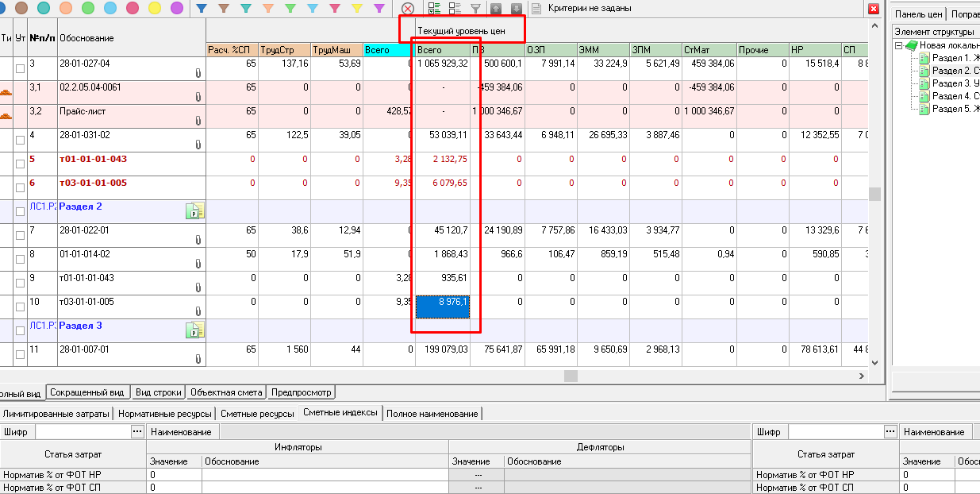Click the paperclip icon in row 01-01-014-02
Viewport: 980px width, 494px height.
tap(198, 264)
